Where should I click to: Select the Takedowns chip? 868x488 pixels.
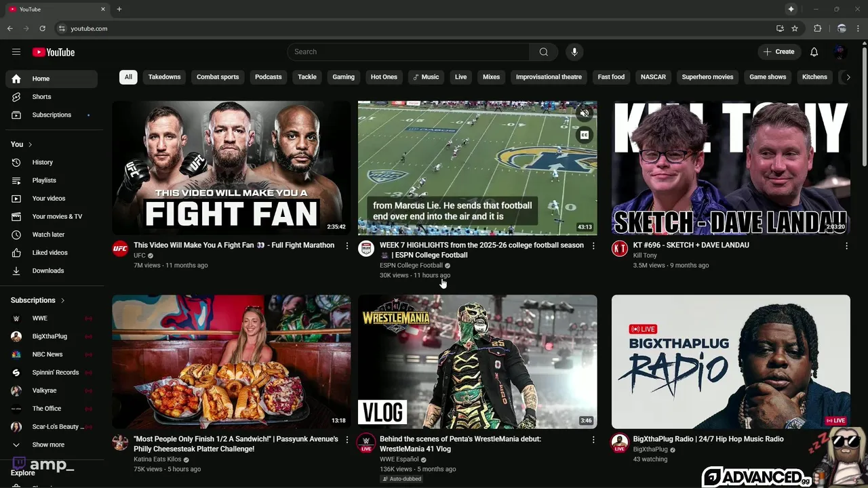pyautogui.click(x=164, y=77)
